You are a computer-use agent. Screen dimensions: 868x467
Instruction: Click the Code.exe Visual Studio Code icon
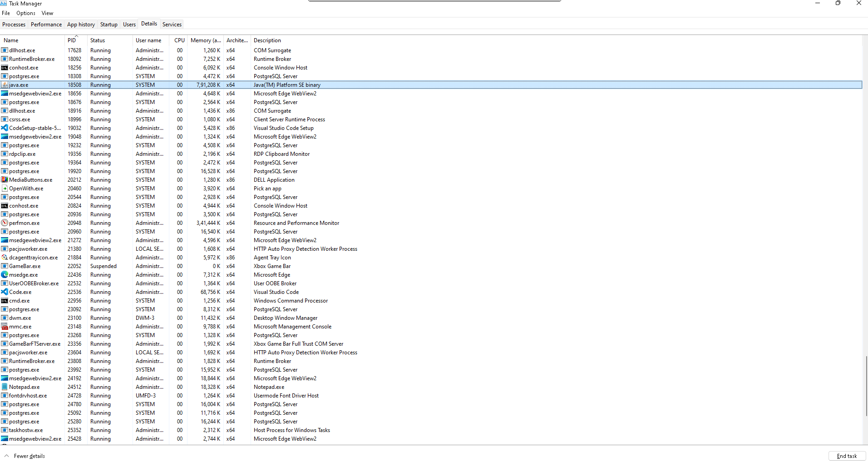[5, 292]
